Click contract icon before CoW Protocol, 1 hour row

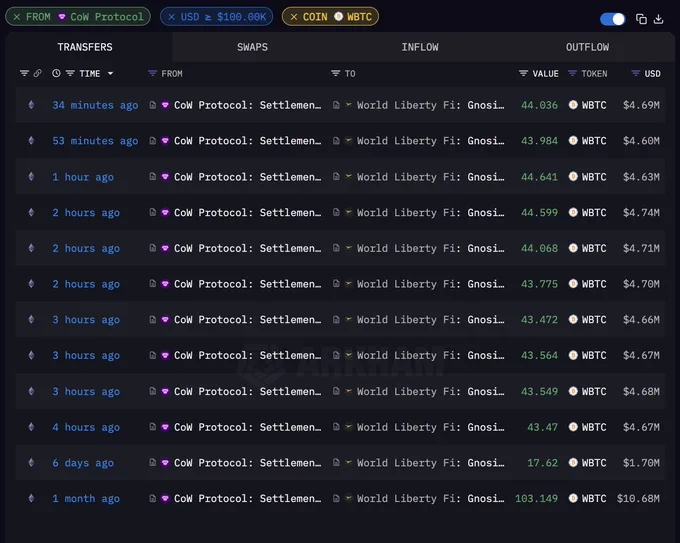pos(152,177)
